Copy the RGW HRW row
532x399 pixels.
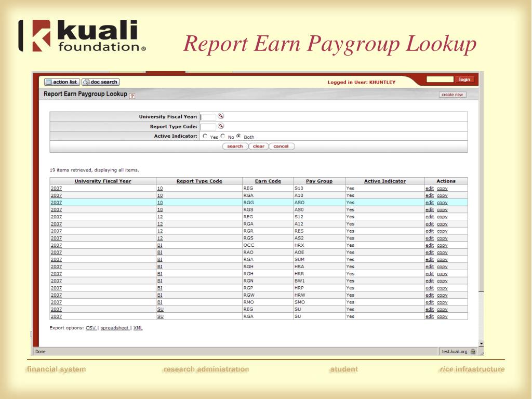442,295
